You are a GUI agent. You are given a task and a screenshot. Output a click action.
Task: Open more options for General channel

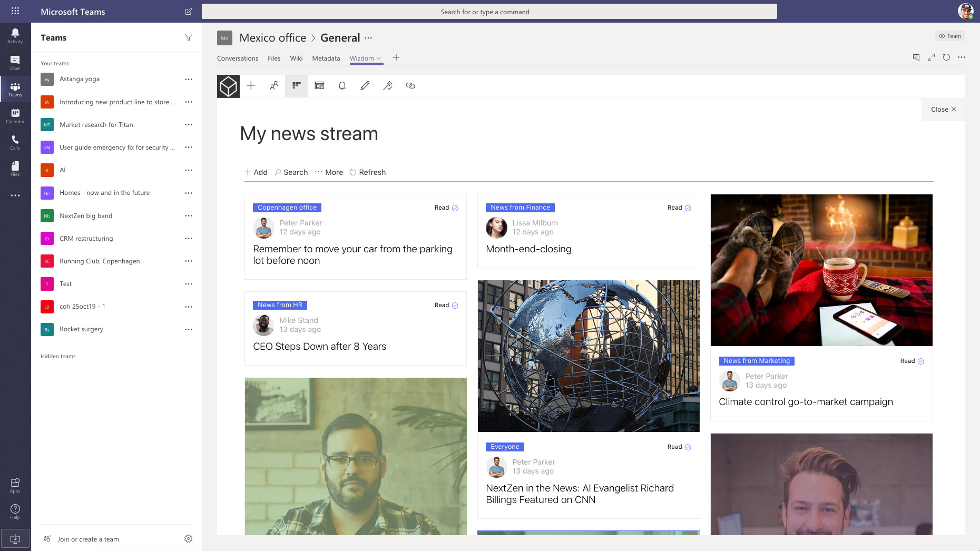[x=368, y=38]
